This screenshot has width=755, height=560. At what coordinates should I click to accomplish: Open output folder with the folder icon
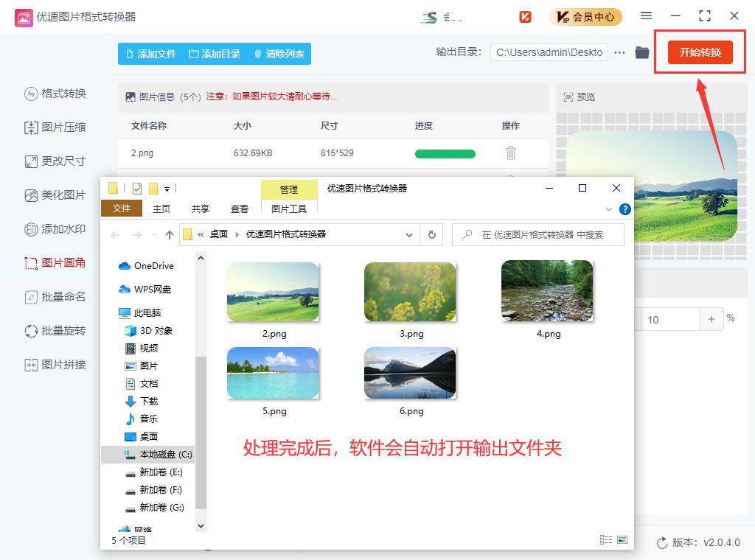642,52
